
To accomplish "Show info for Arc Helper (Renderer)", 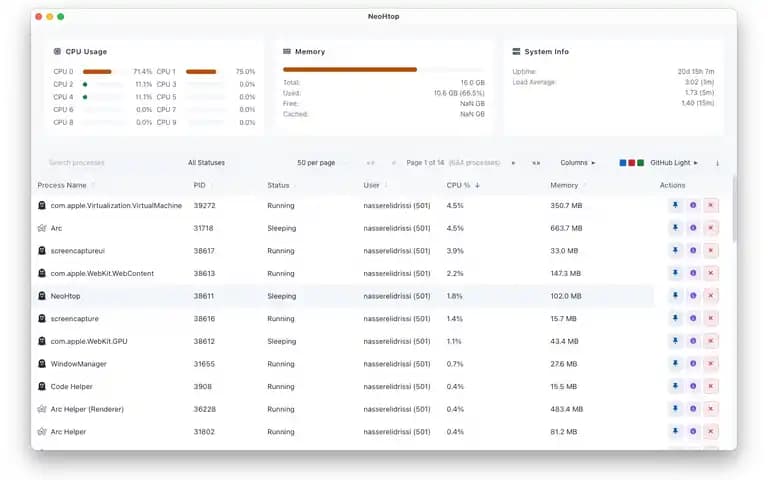I will click(x=693, y=408).
